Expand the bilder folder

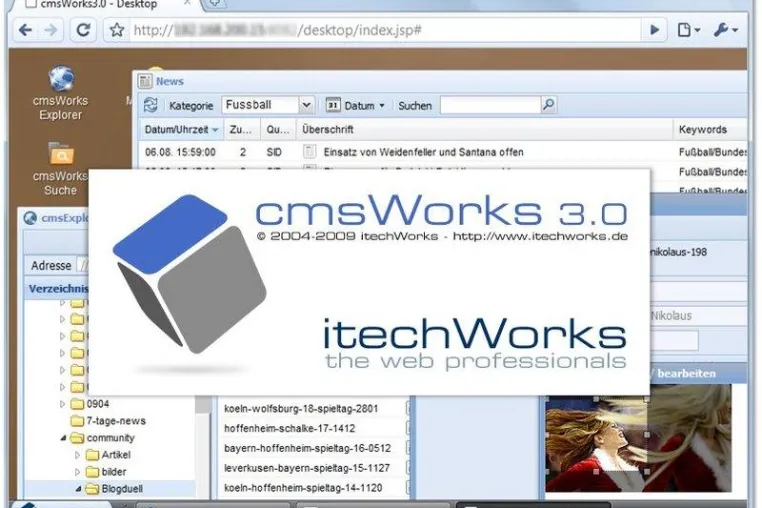(77, 472)
